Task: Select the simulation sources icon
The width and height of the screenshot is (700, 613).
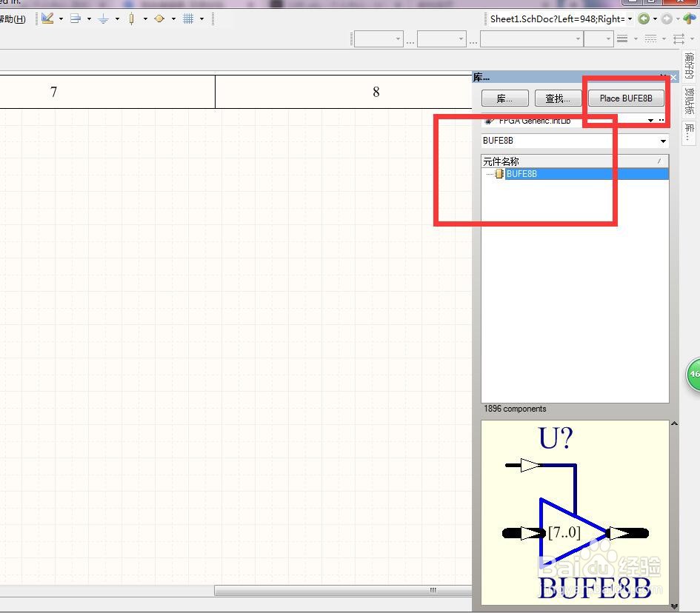Action: coord(159,19)
